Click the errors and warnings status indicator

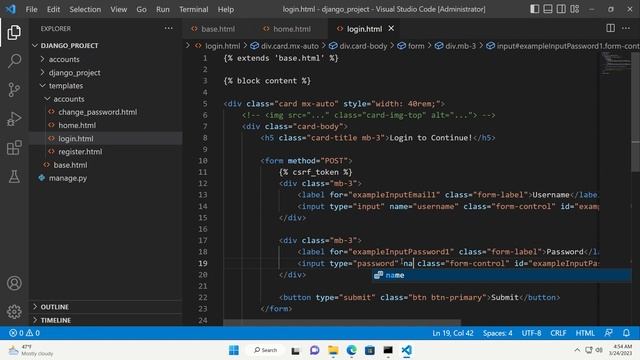(x=24, y=333)
